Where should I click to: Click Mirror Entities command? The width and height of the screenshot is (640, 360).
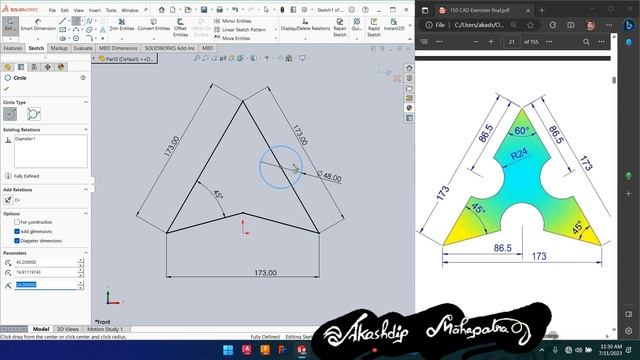click(233, 21)
